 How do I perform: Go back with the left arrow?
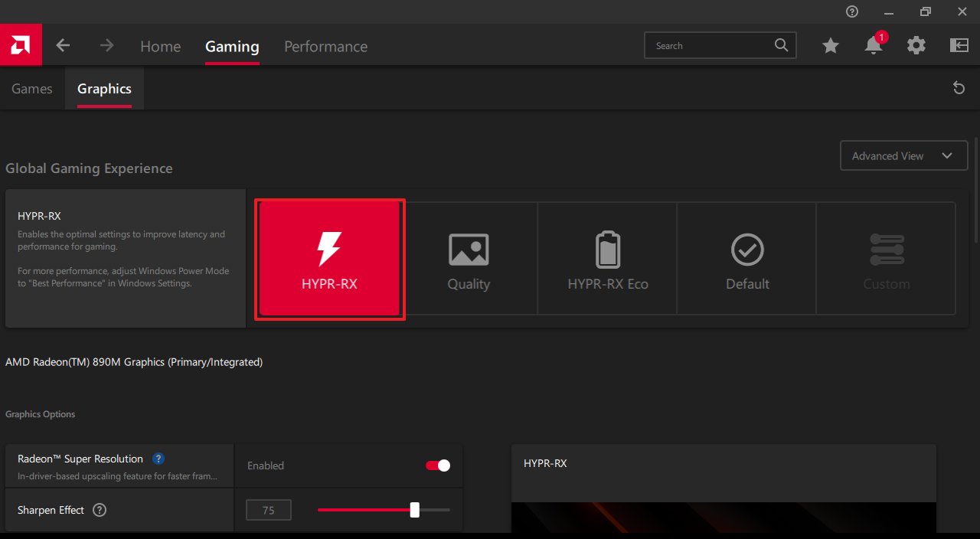63,46
